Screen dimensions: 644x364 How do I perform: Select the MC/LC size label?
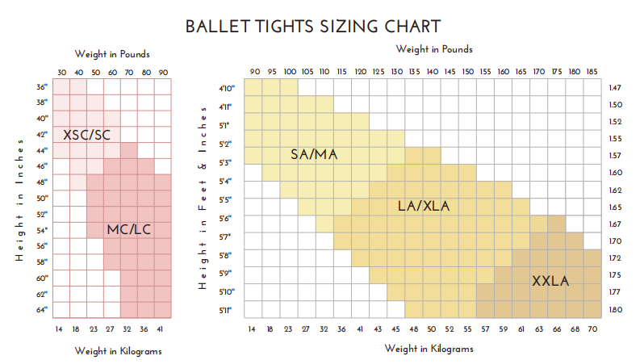coord(130,230)
